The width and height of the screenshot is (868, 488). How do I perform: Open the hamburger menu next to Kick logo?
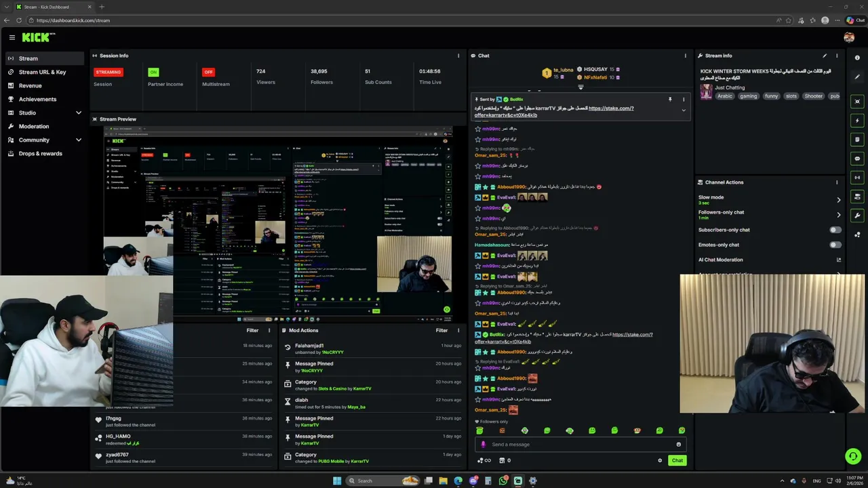[12, 38]
